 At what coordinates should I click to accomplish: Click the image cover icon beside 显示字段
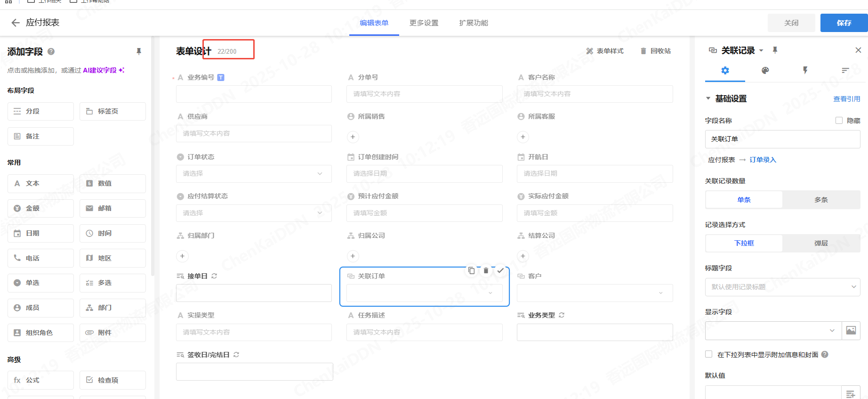pos(851,330)
